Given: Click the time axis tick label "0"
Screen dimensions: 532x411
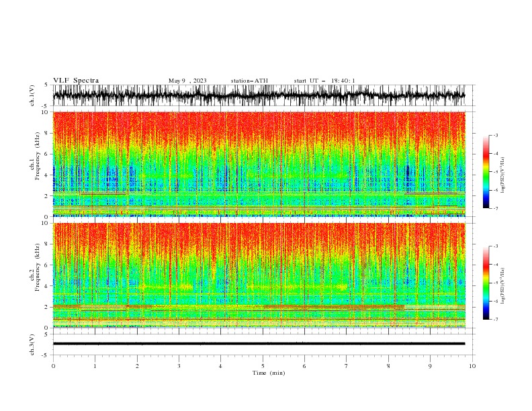Looking at the screenshot, I should point(53,366).
